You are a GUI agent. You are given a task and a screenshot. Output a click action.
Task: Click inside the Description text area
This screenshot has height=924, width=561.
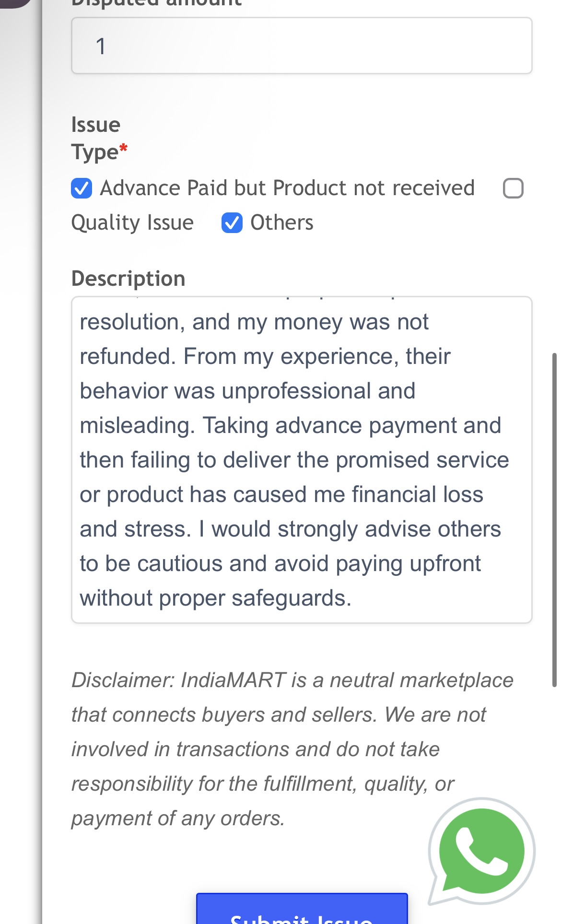[302, 459]
